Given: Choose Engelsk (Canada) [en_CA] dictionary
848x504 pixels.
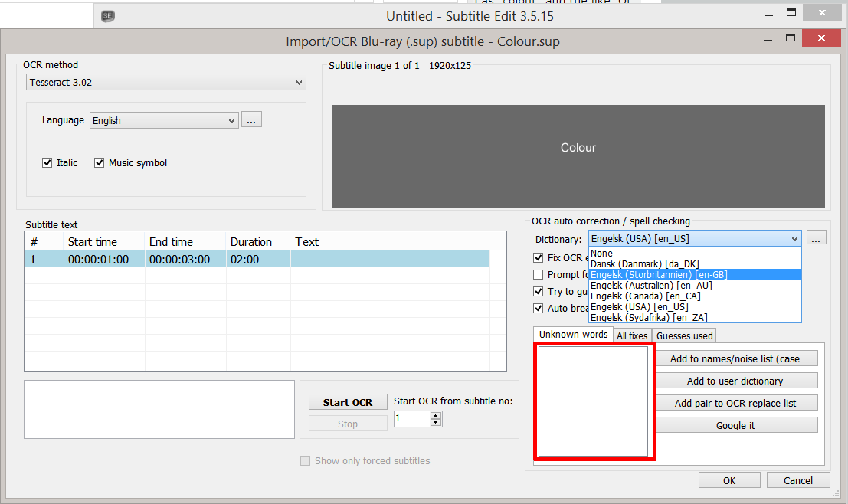Looking at the screenshot, I should [695, 296].
